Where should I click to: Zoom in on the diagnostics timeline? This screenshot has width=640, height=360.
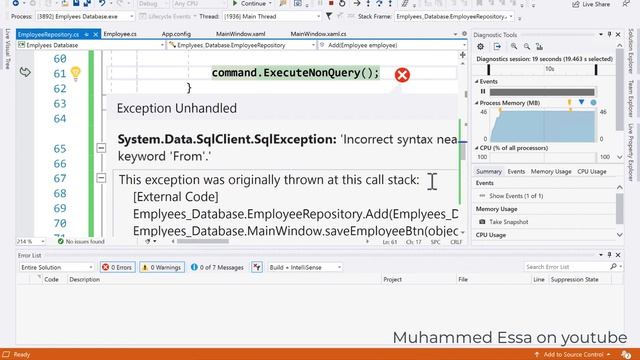point(514,47)
